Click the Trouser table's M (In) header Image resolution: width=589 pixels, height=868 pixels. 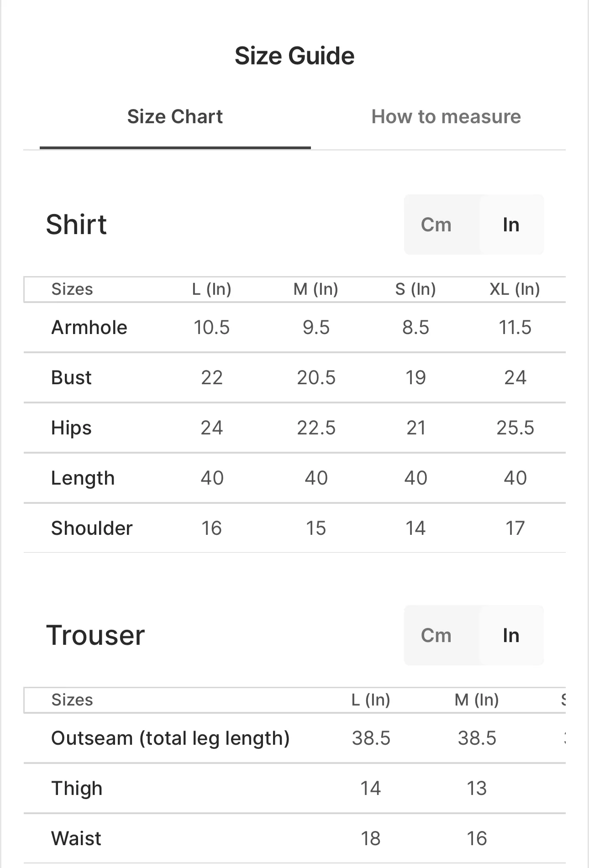(x=477, y=700)
